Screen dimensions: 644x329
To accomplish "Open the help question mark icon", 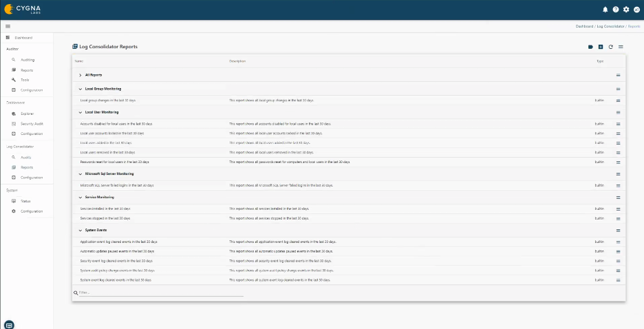I will (616, 10).
